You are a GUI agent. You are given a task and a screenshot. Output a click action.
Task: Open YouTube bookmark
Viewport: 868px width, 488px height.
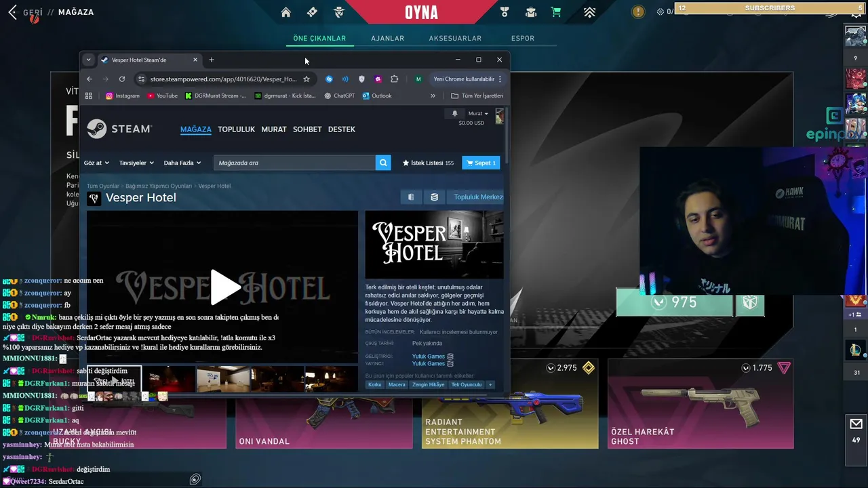[x=163, y=96]
